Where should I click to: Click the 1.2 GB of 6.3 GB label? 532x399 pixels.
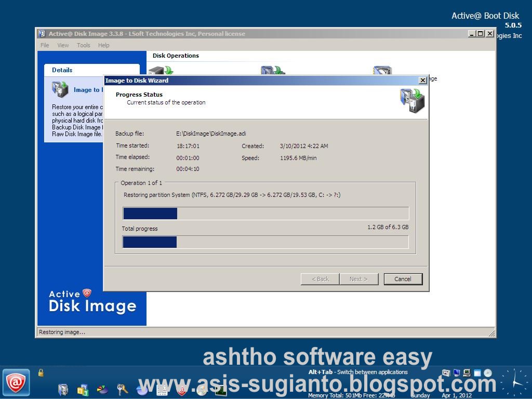click(388, 227)
